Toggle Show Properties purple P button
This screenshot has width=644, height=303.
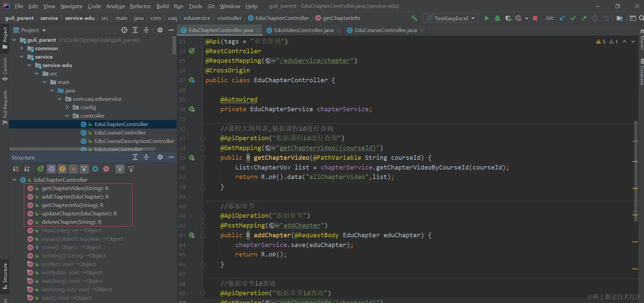click(x=51, y=169)
